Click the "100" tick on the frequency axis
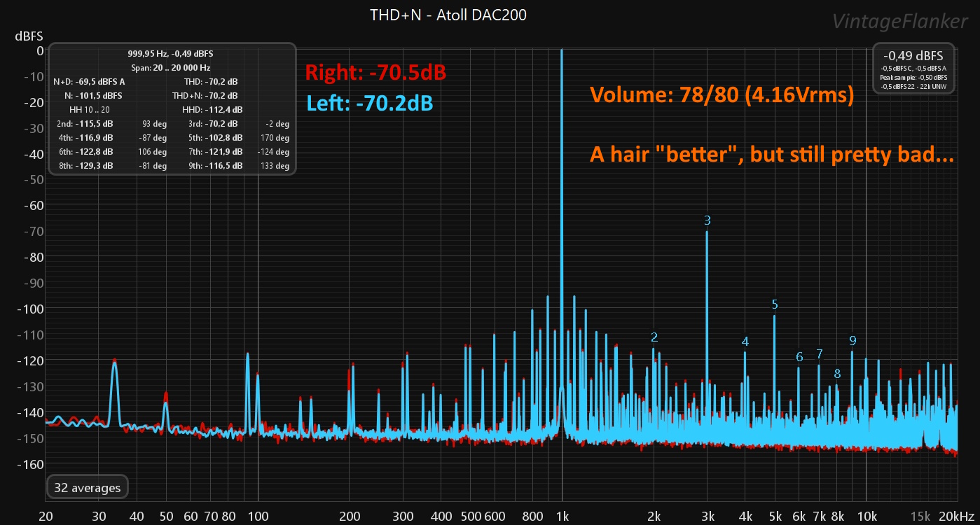980x525 pixels. tap(258, 517)
